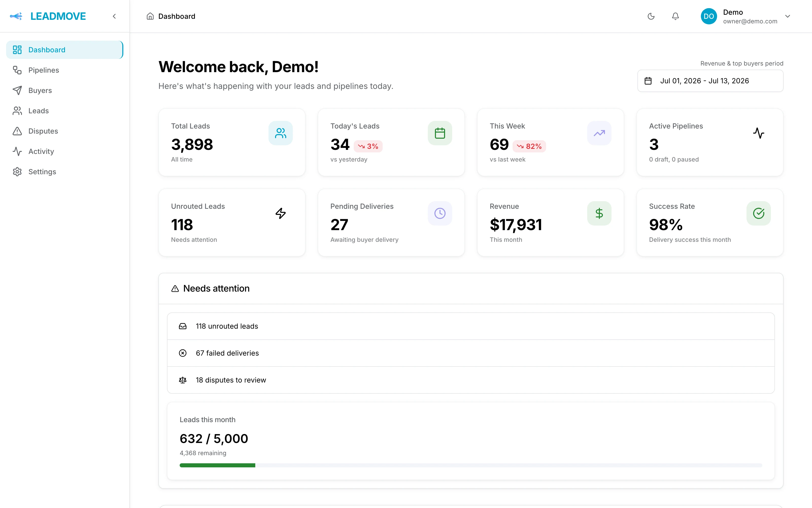Click the inbox icon beside unrouted leads

pos(182,326)
